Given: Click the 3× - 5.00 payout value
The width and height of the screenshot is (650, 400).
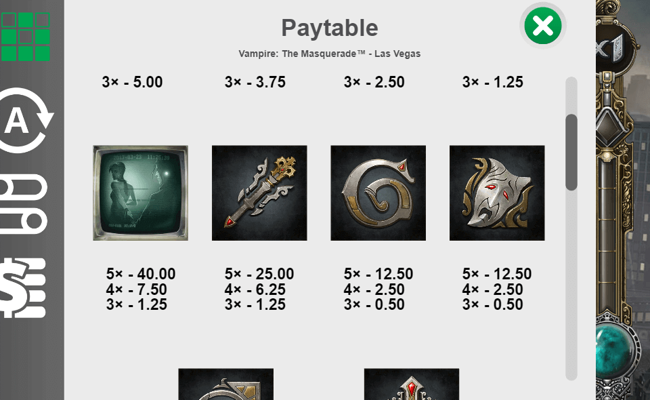Looking at the screenshot, I should (x=132, y=82).
